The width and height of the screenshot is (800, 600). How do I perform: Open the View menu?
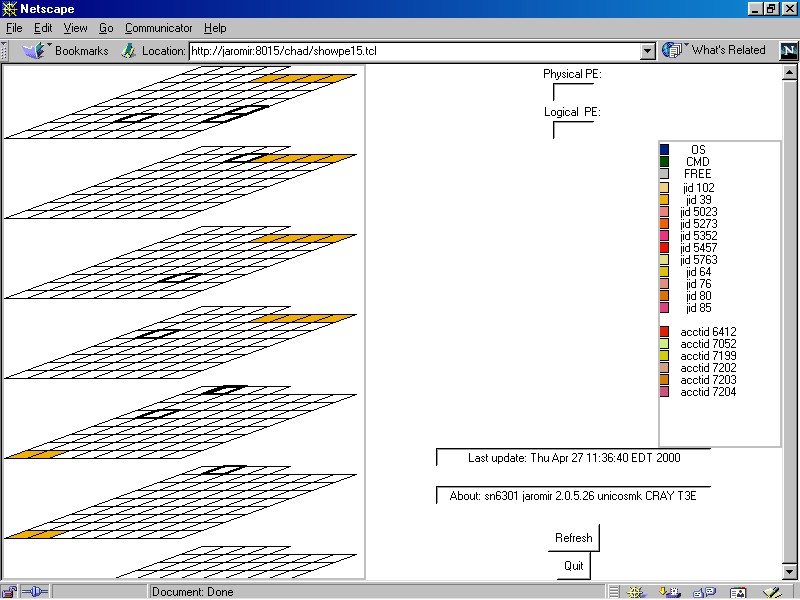pos(76,28)
